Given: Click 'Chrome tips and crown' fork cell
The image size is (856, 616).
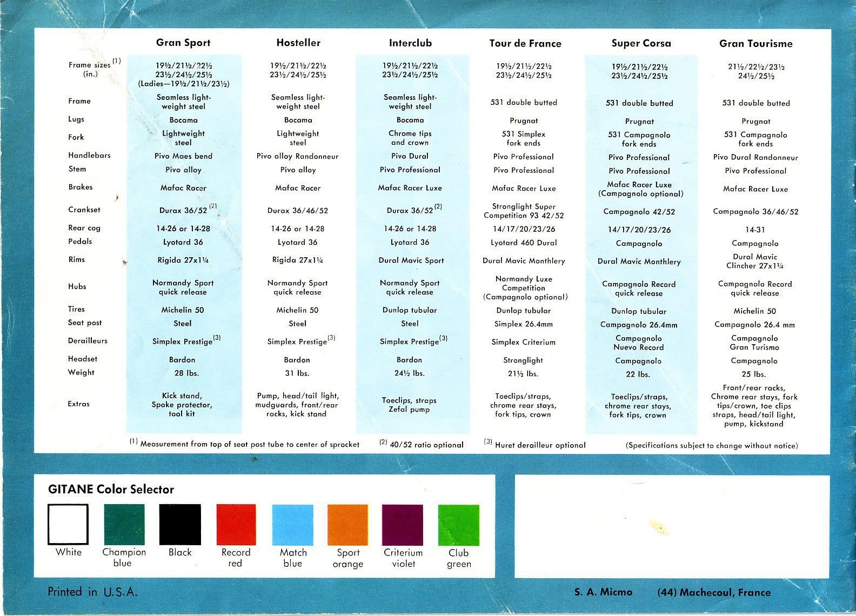Looking at the screenshot, I should point(410,138).
